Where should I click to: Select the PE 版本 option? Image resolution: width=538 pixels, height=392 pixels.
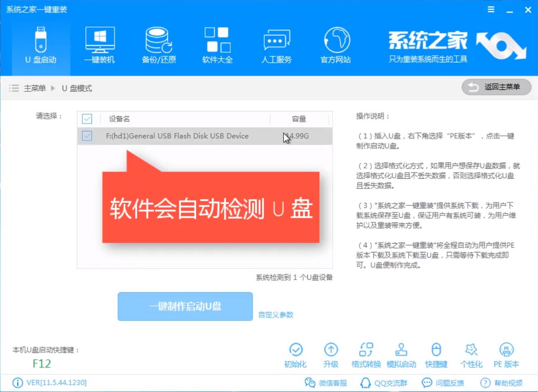(x=506, y=355)
